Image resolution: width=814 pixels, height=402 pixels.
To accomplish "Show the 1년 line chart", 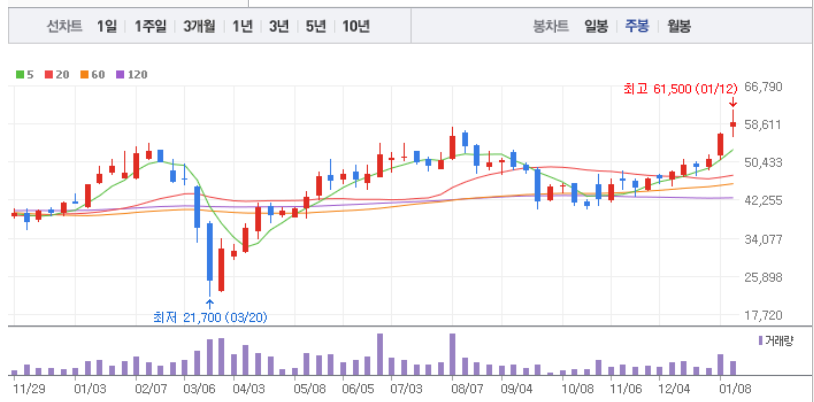I will coord(242,26).
